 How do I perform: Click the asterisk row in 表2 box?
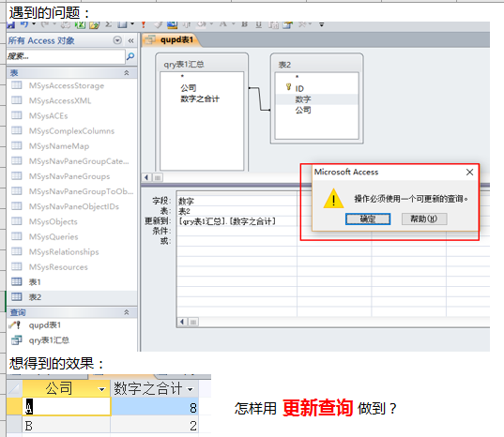click(297, 77)
